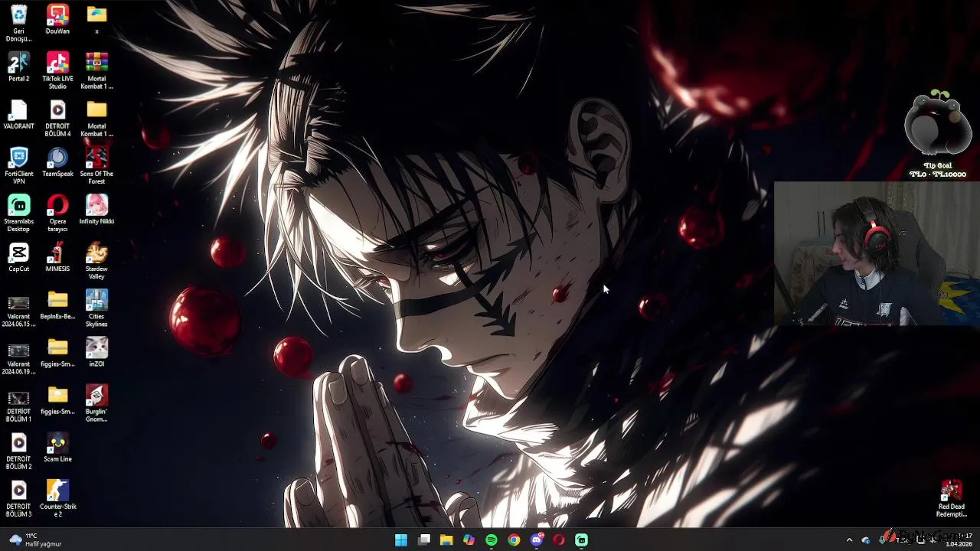Select the DETROİT BÖLÜM 3 video file

coord(18,498)
